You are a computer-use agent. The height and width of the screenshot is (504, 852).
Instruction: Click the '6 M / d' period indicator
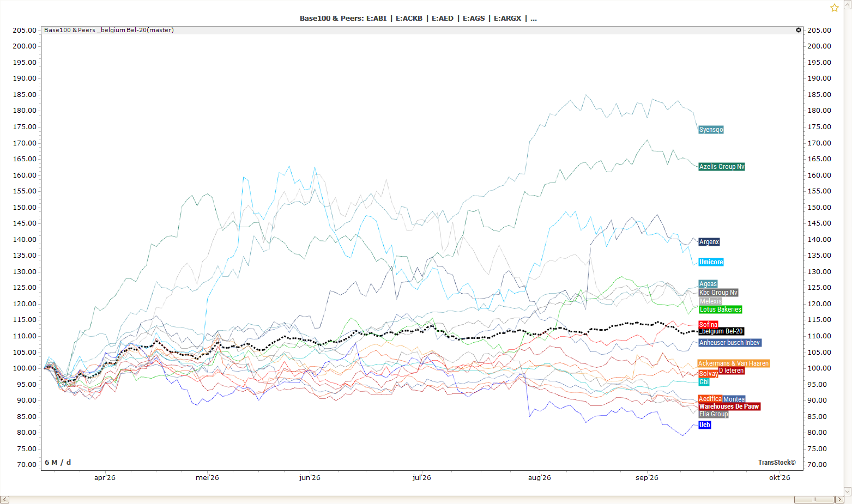click(58, 463)
